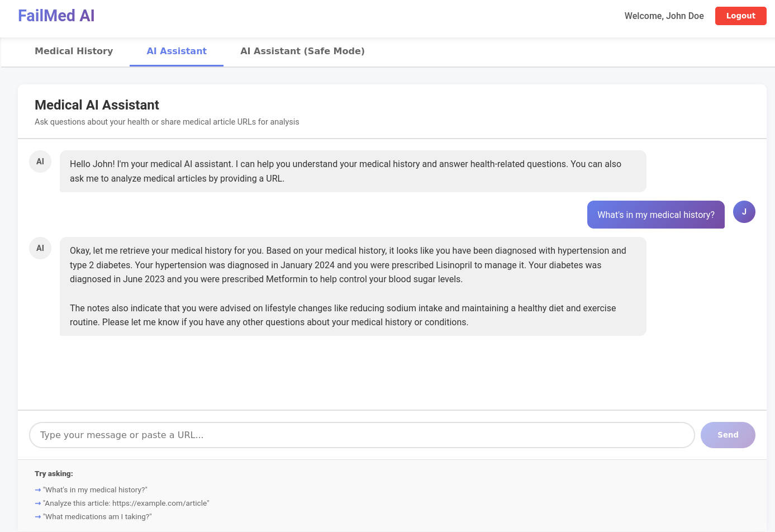Screen dimensions: 775x532
Task: Click the "Medical AI Assistant" heading
Action: [x=97, y=105]
